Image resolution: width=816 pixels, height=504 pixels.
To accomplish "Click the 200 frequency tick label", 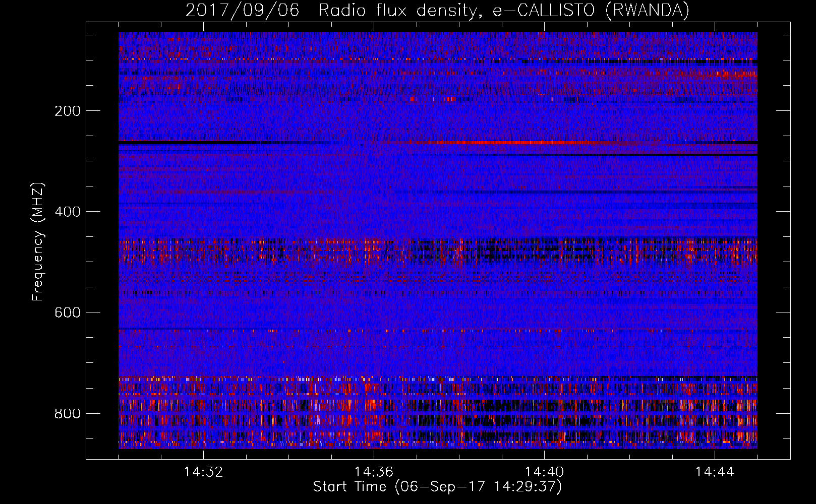I will click(x=68, y=111).
